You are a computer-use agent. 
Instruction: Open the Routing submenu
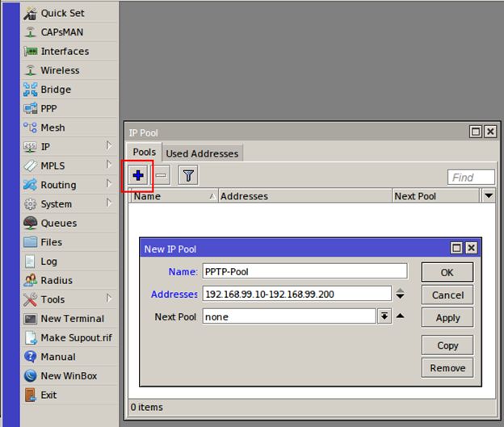(69, 185)
